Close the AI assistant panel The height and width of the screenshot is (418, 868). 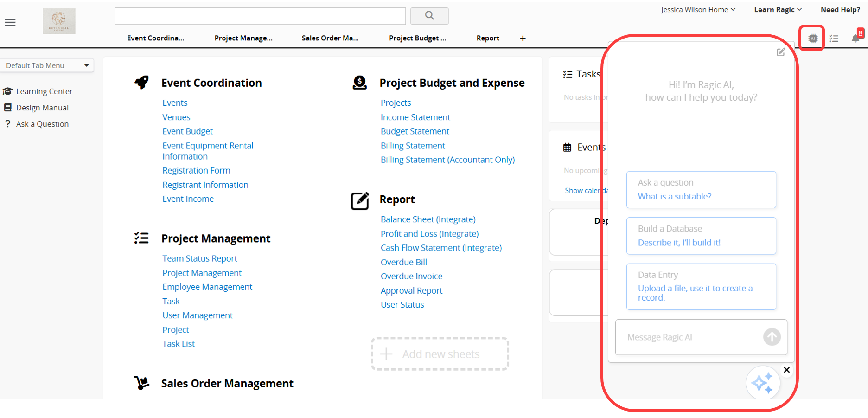786,370
